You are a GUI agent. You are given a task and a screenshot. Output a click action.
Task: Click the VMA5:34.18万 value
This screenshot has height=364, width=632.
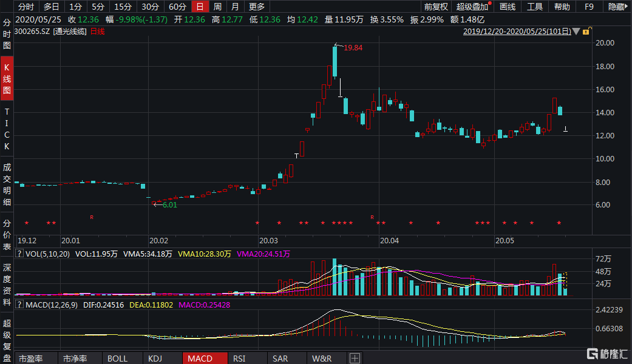coord(148,254)
